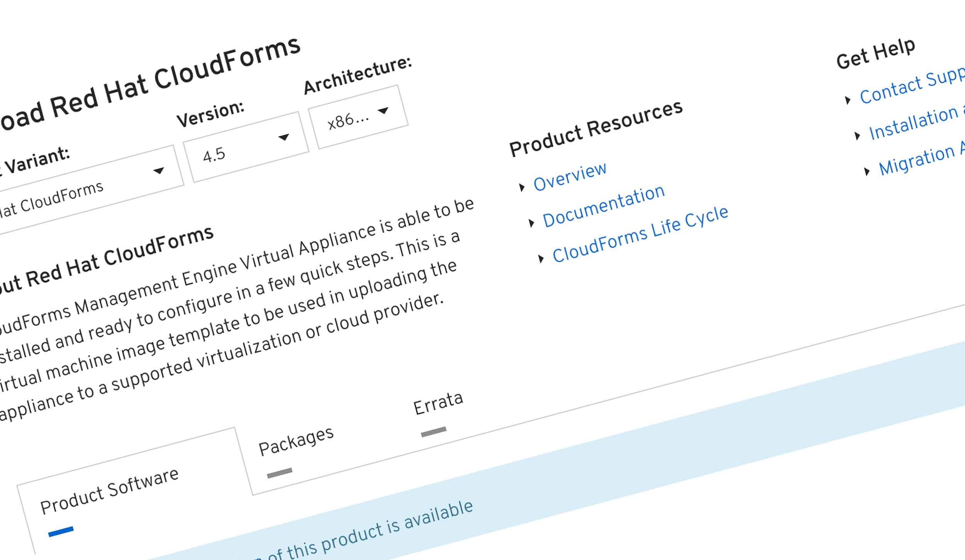Screen dimensions: 965x560
Task: Open the CloudForms Life Cycle link
Action: (x=640, y=234)
